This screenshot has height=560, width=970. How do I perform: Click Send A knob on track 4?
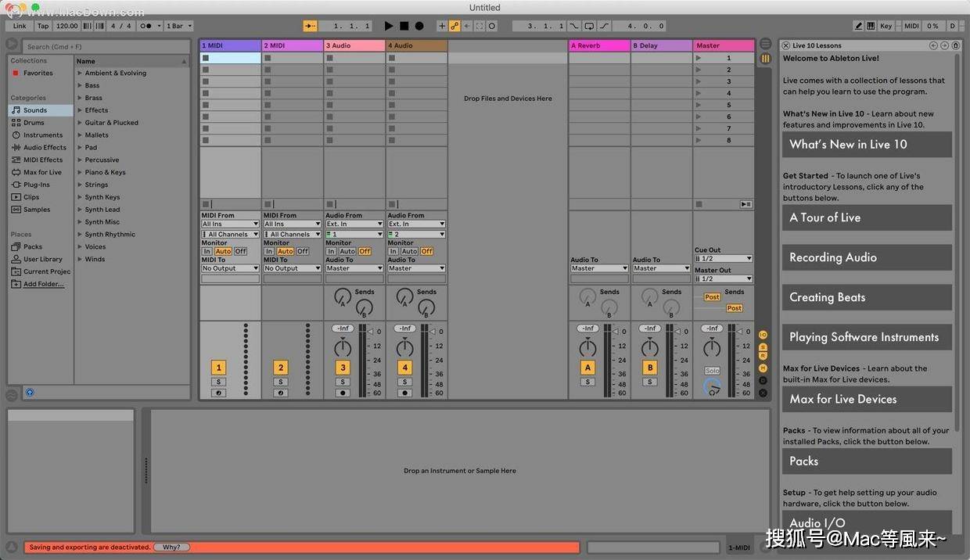[x=404, y=296]
